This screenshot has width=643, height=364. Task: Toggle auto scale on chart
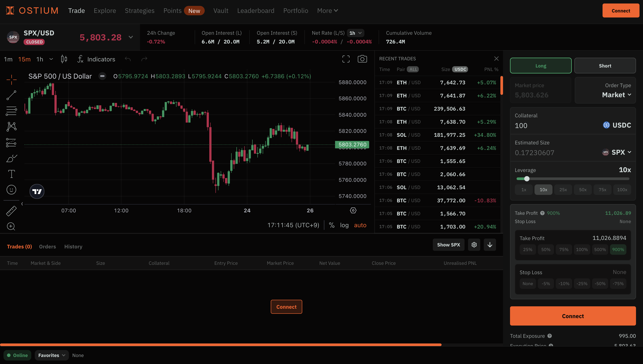pos(360,225)
